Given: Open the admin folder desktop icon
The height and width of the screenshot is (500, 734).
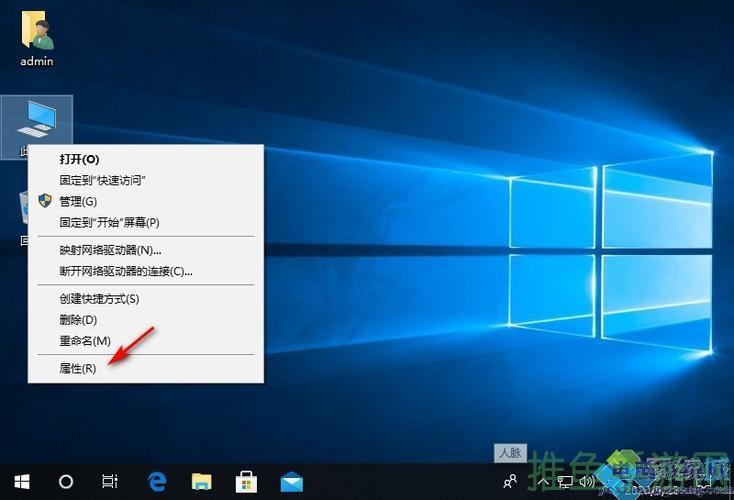Looking at the screenshot, I should tap(37, 38).
